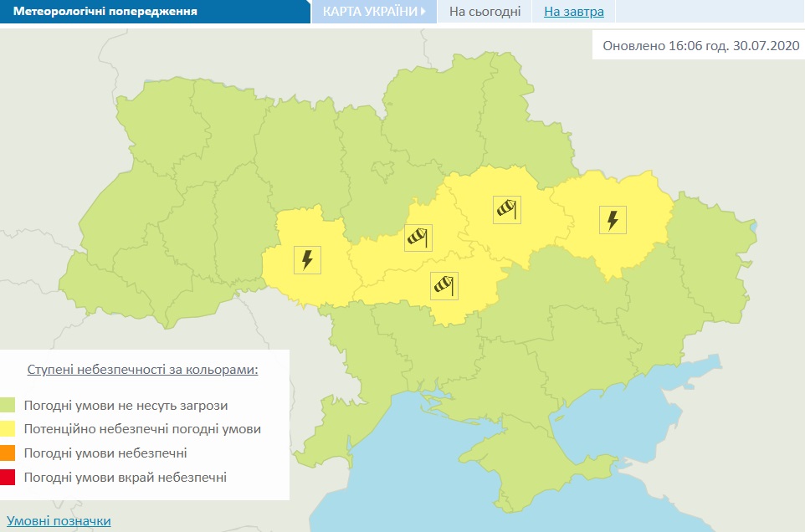Select the southernmost windsock wind warning icon

coord(444,285)
